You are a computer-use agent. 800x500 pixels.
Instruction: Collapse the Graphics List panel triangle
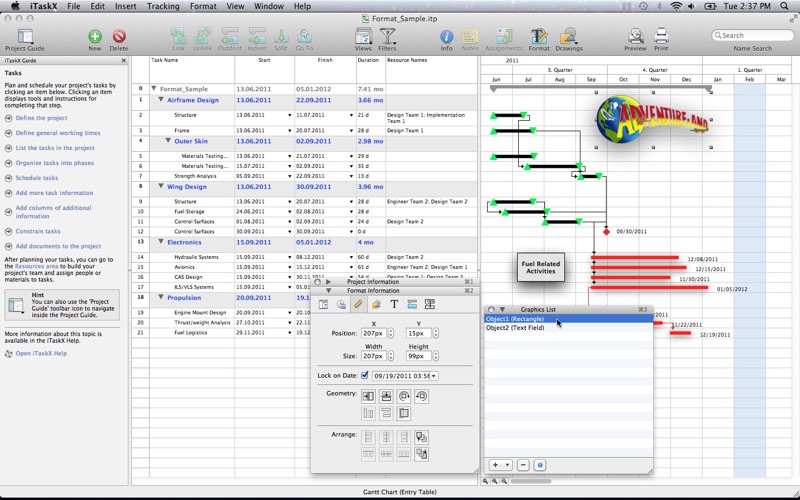pyautogui.click(x=502, y=309)
